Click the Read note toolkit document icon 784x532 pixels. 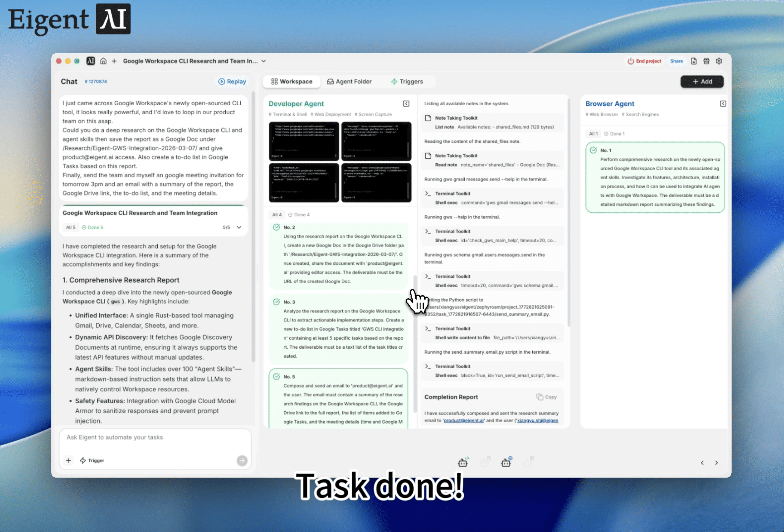[428, 156]
